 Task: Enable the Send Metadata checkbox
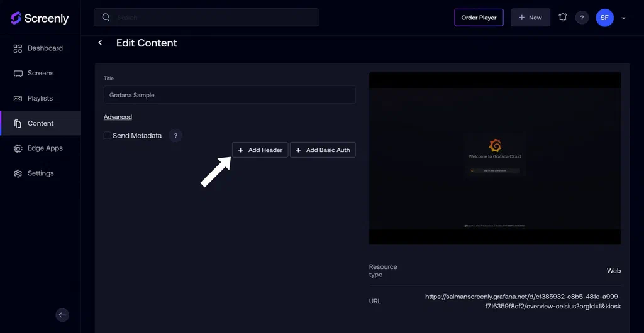pos(107,135)
